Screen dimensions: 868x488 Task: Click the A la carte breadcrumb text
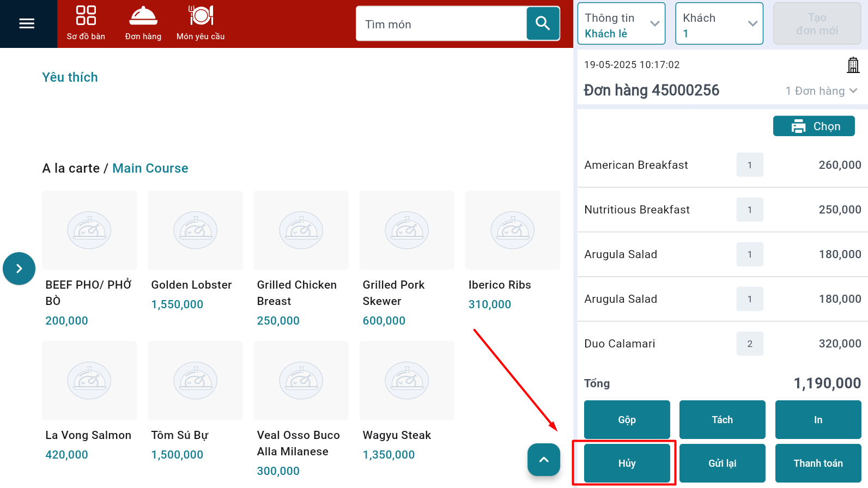point(71,168)
